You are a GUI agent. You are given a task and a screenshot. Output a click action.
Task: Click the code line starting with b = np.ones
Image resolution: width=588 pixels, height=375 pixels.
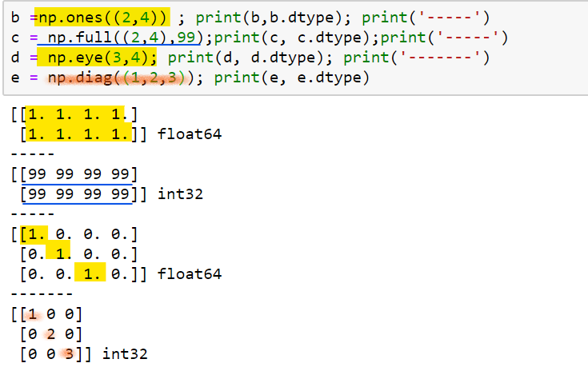coord(250,18)
